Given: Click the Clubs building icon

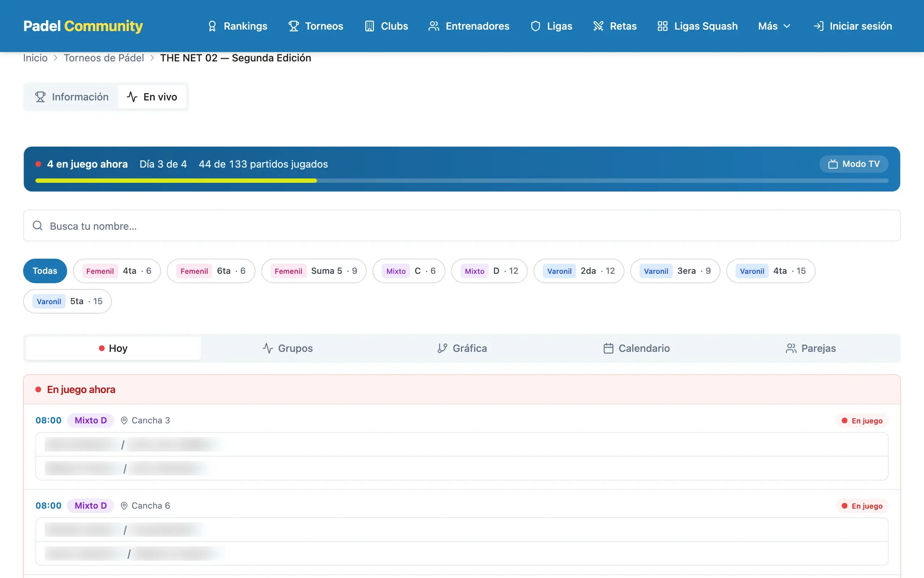Looking at the screenshot, I should (x=369, y=26).
